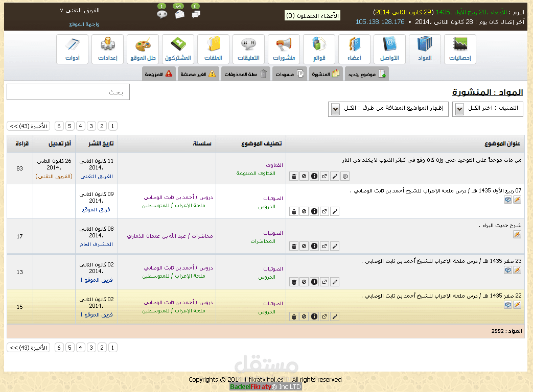Open the سلة المحذوفات trash tab
The image size is (533, 392).
[245, 74]
